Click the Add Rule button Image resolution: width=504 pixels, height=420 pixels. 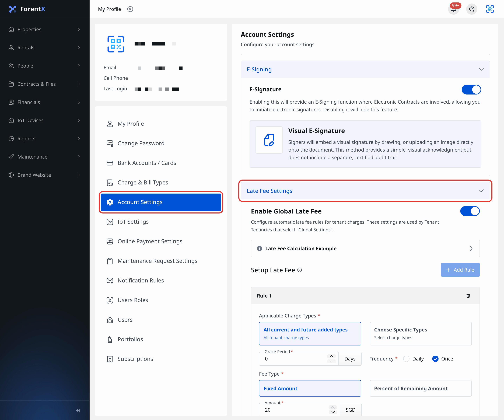pos(460,270)
